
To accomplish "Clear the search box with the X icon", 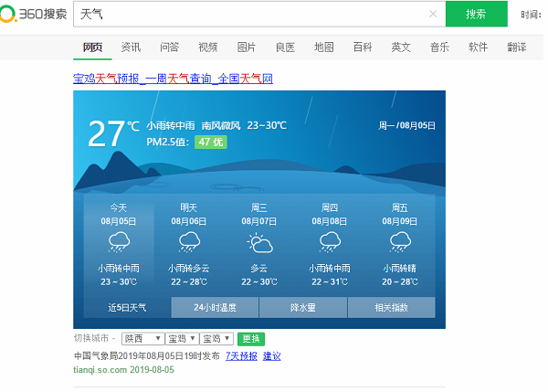I will tap(433, 14).
